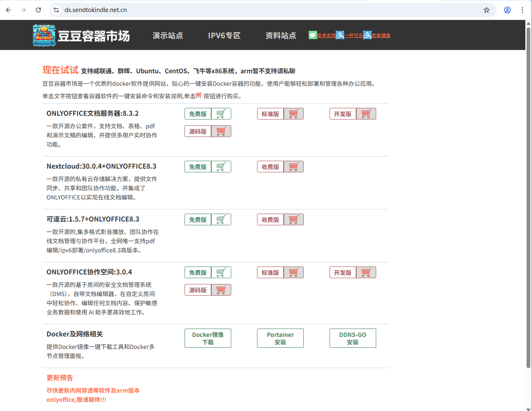The height and width of the screenshot is (411, 532).
Task: Open the Chrome three-dot menu
Action: (522, 10)
